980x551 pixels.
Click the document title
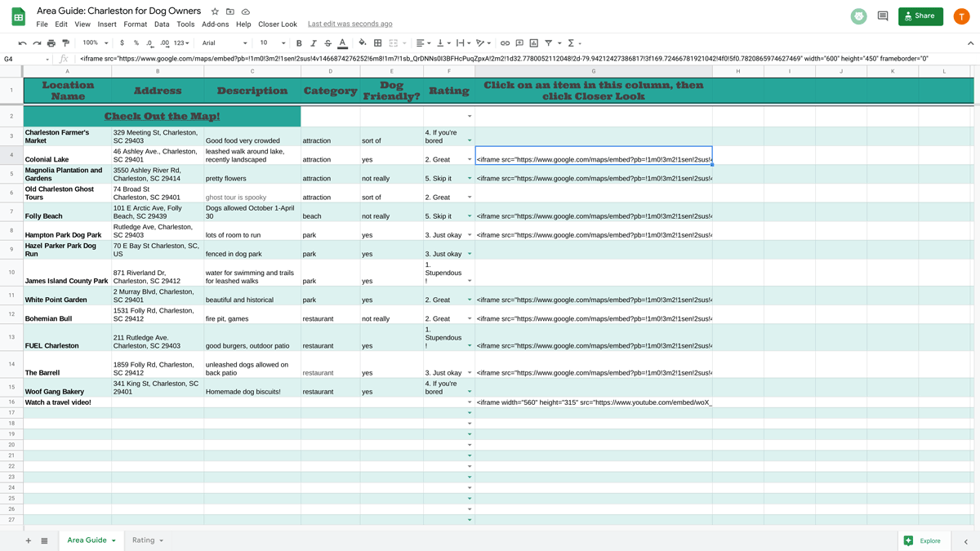(x=119, y=11)
